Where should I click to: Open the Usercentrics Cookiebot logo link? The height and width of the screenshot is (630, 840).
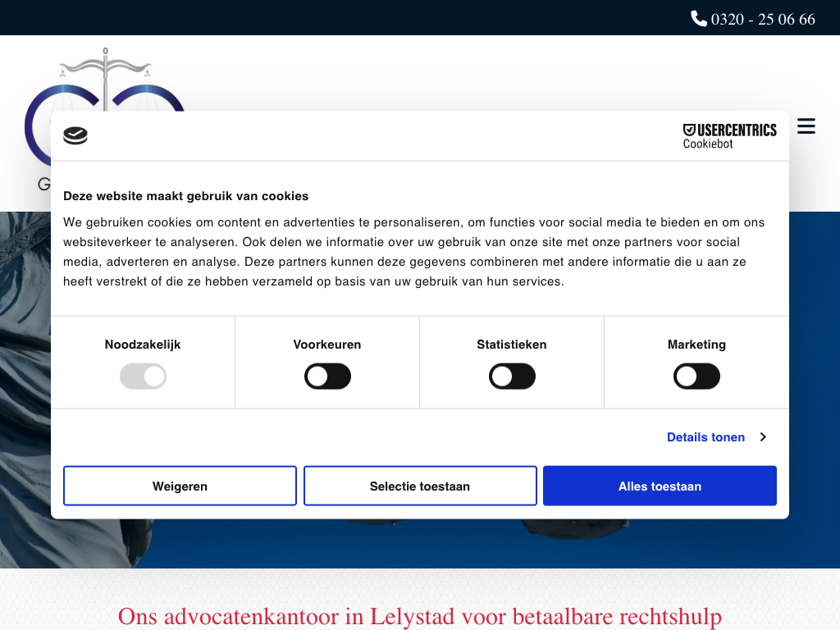pyautogui.click(x=729, y=136)
